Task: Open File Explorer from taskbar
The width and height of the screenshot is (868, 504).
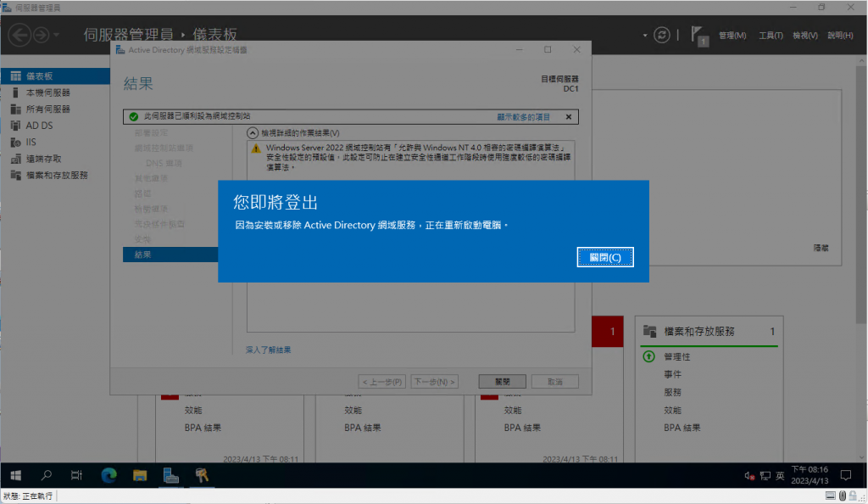Action: coord(140,475)
